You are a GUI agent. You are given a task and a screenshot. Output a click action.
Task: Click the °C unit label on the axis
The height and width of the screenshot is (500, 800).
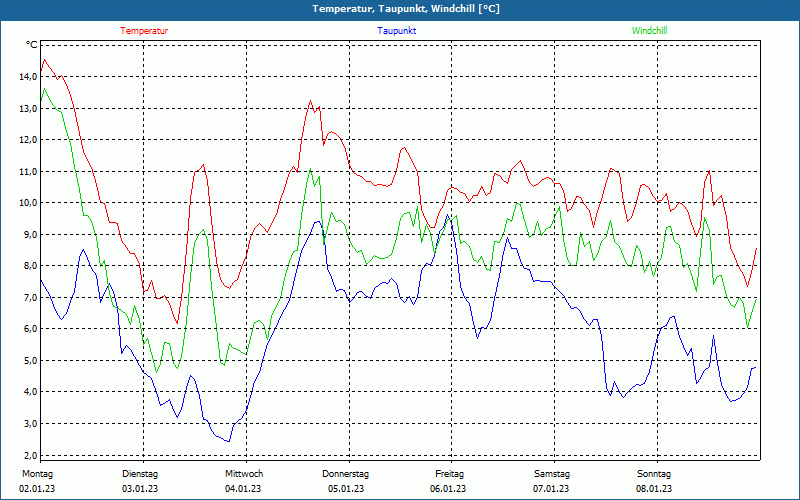click(x=32, y=45)
